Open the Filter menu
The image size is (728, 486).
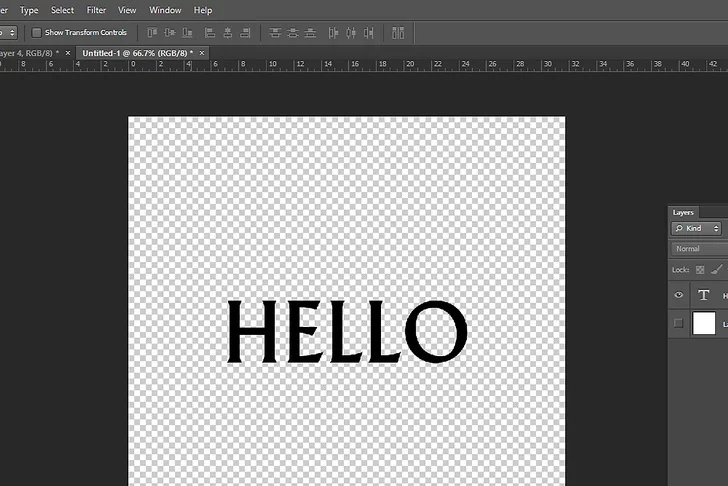click(x=96, y=10)
